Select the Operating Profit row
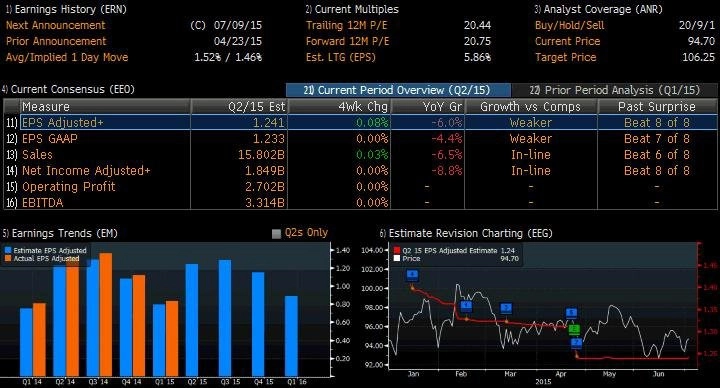This screenshot has height=388, width=720. (360, 187)
